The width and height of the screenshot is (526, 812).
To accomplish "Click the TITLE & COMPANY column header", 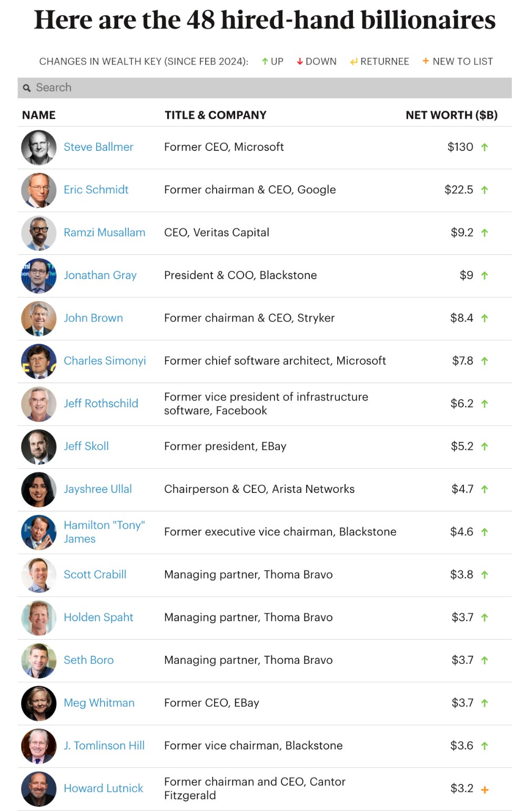I will coord(215,115).
